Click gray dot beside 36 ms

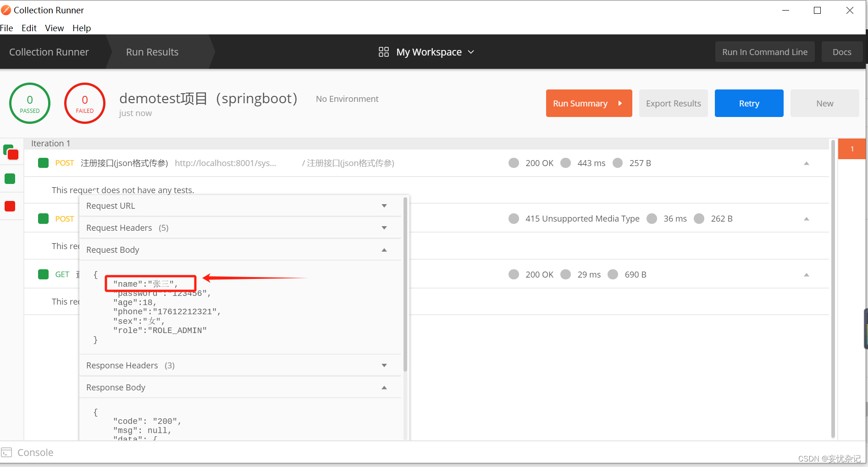click(x=652, y=218)
